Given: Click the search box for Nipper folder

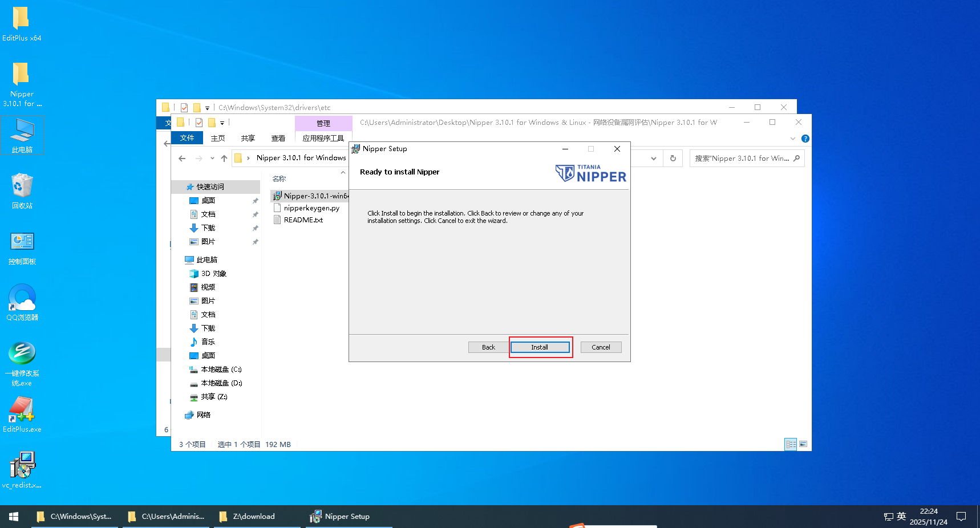Looking at the screenshot, I should (742, 159).
